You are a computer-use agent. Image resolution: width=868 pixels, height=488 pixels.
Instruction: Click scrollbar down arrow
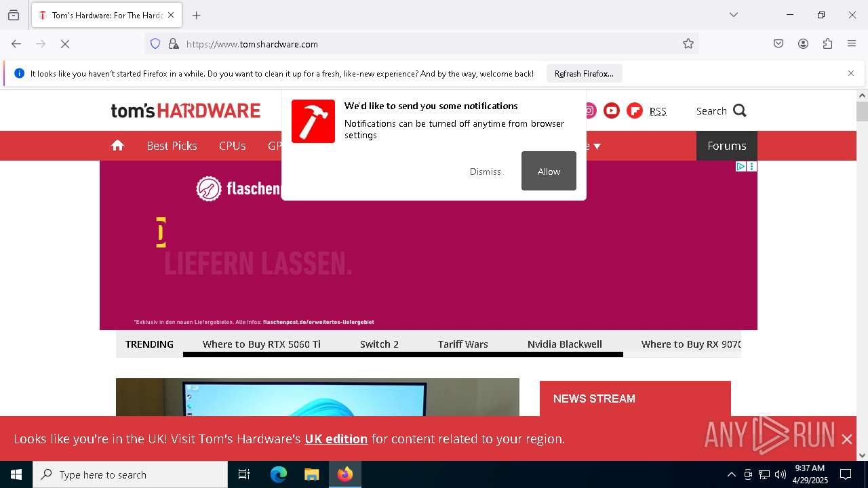[862, 455]
